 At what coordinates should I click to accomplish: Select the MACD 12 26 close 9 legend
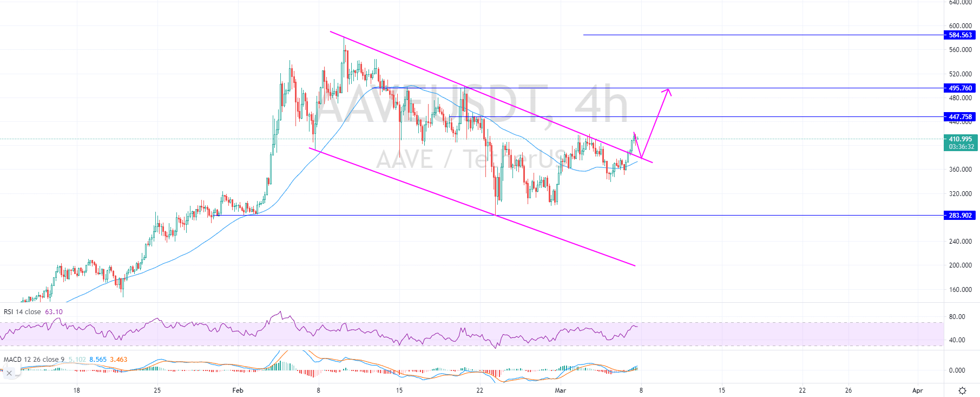pos(34,360)
